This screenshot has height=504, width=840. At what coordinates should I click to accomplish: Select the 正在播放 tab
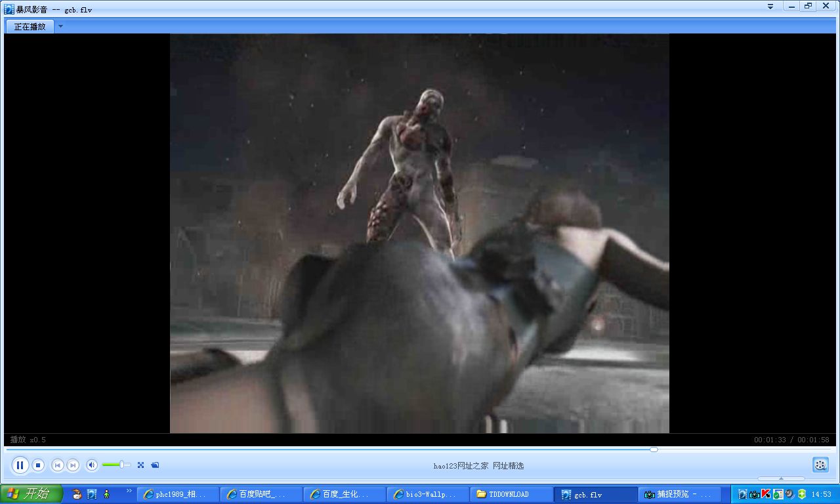point(30,27)
